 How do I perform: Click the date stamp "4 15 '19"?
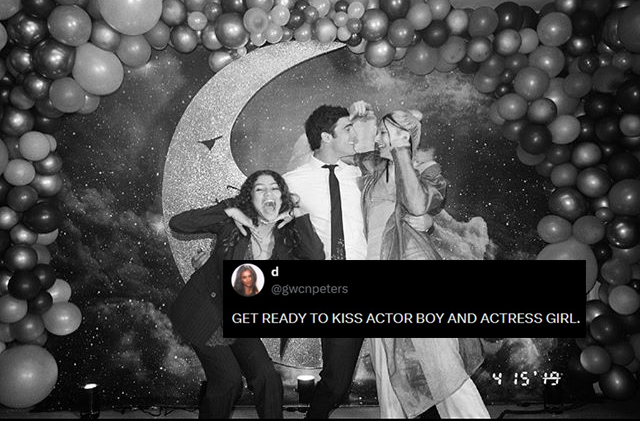(x=527, y=379)
